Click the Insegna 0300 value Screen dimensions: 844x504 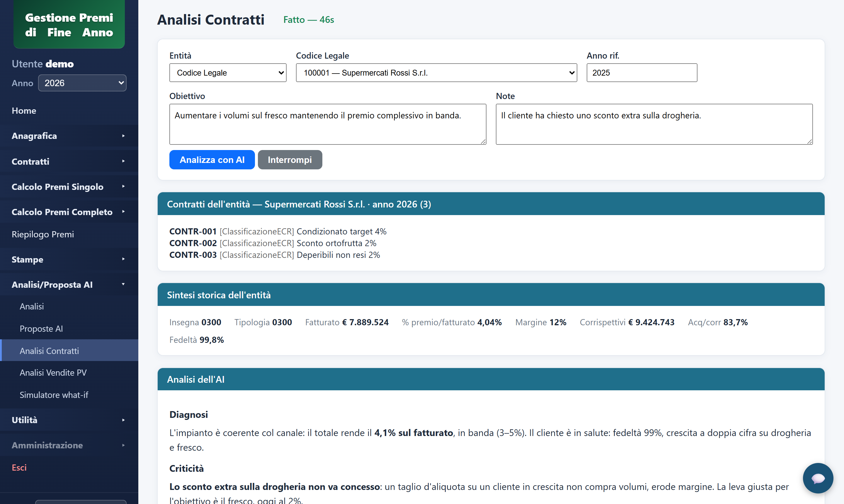pos(195,322)
